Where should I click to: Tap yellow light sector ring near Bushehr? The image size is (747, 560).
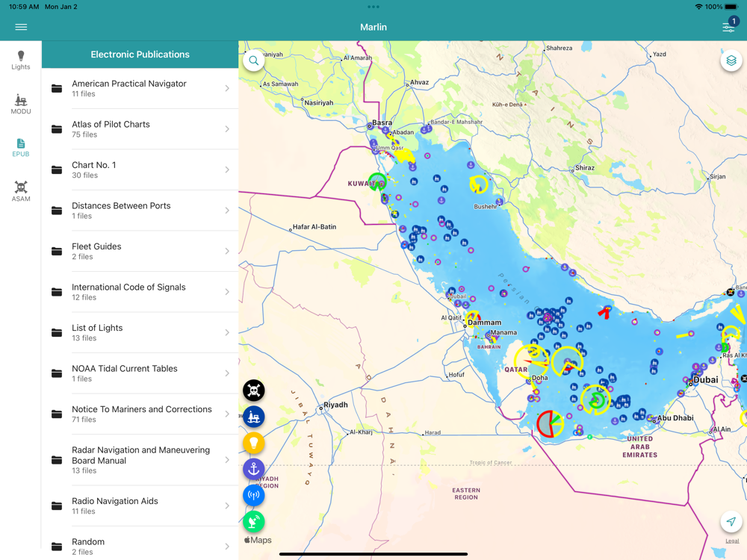point(478,184)
